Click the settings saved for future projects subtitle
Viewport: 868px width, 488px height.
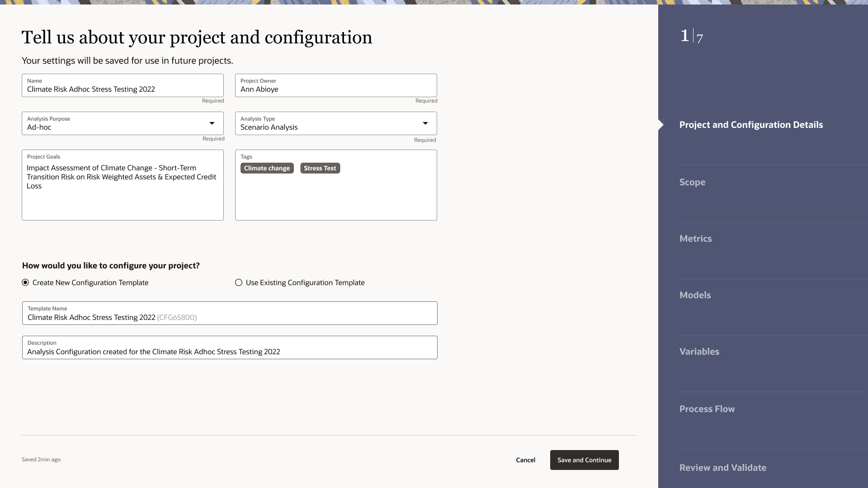[x=127, y=61]
